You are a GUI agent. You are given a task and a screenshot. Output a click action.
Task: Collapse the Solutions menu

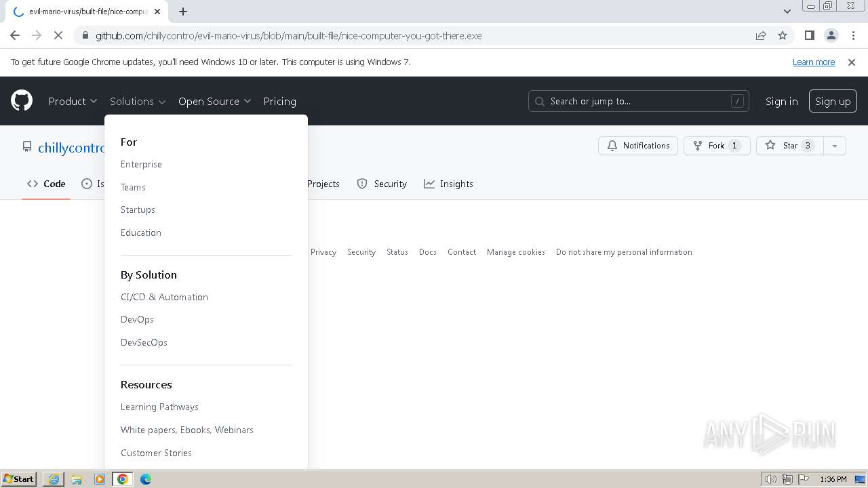pyautogui.click(x=138, y=101)
